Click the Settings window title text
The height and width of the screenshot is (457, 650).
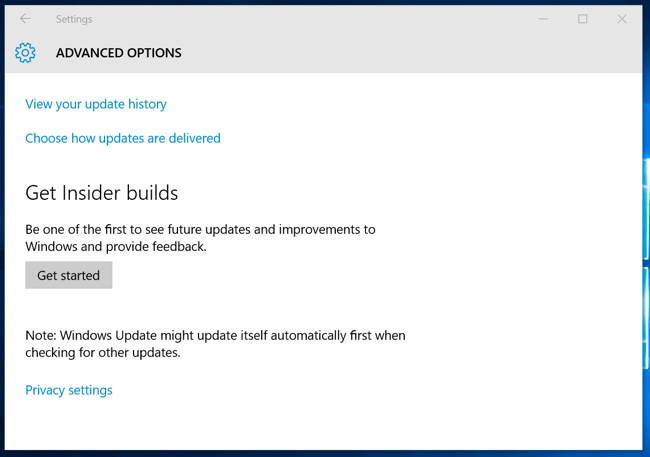click(74, 19)
